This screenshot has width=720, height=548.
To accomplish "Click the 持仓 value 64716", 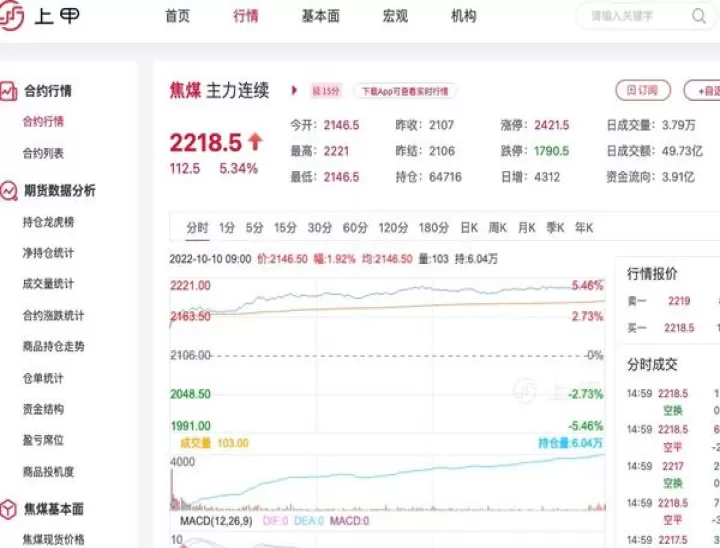I will (x=445, y=177).
